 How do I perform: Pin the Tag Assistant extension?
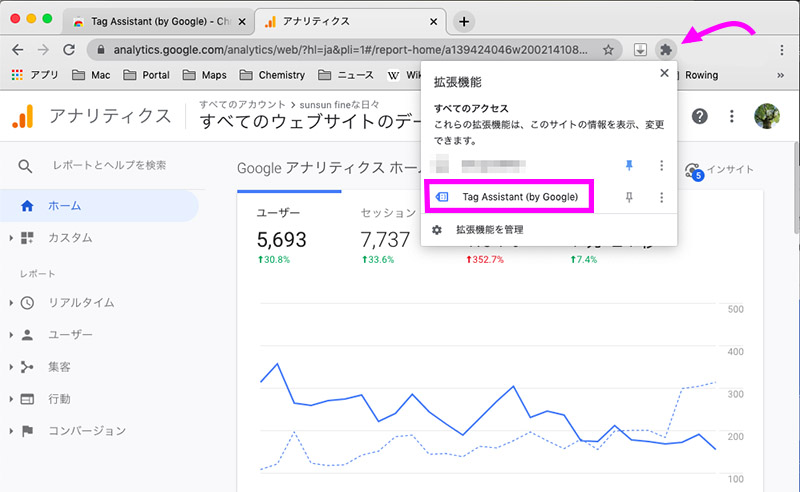coord(629,197)
